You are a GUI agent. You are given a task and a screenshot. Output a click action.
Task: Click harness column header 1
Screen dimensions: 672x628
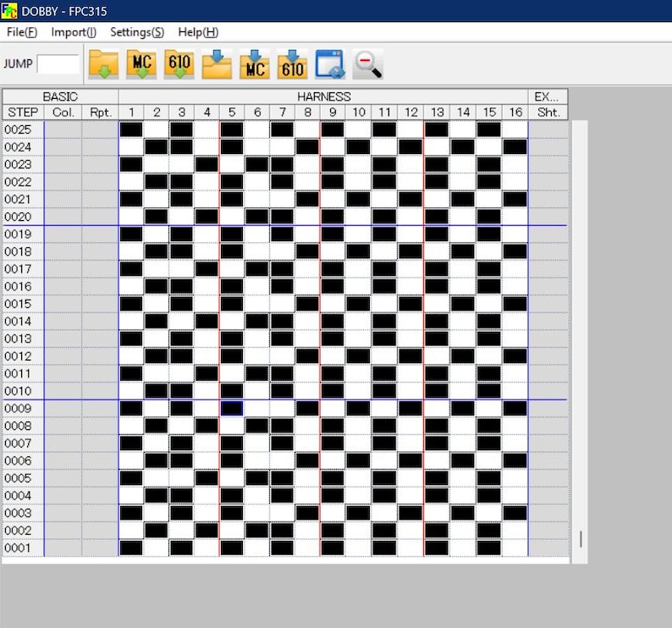pyautogui.click(x=131, y=113)
